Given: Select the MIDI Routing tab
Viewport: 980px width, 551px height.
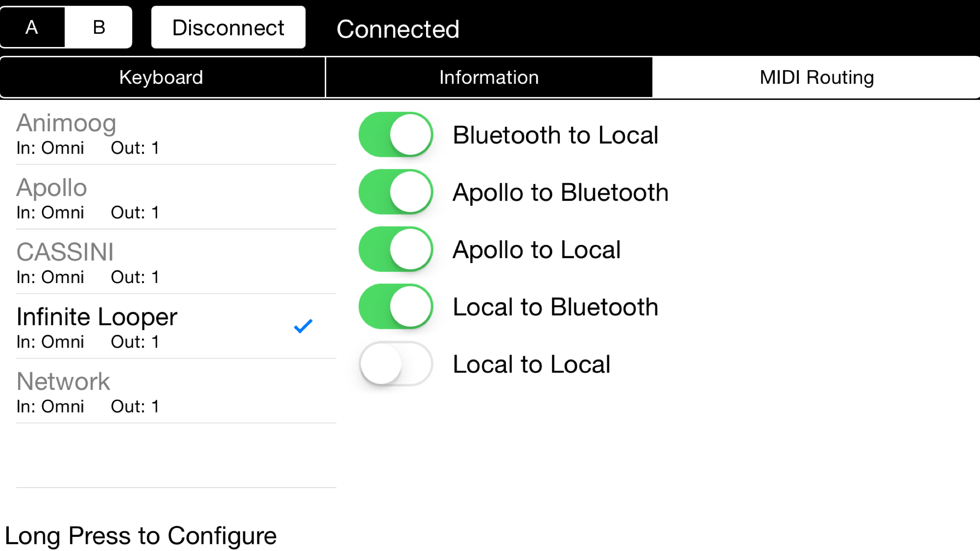Looking at the screenshot, I should tap(816, 77).
